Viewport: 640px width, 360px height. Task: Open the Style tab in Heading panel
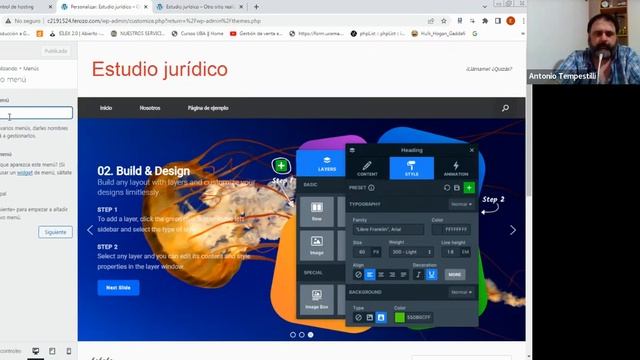[x=411, y=168]
